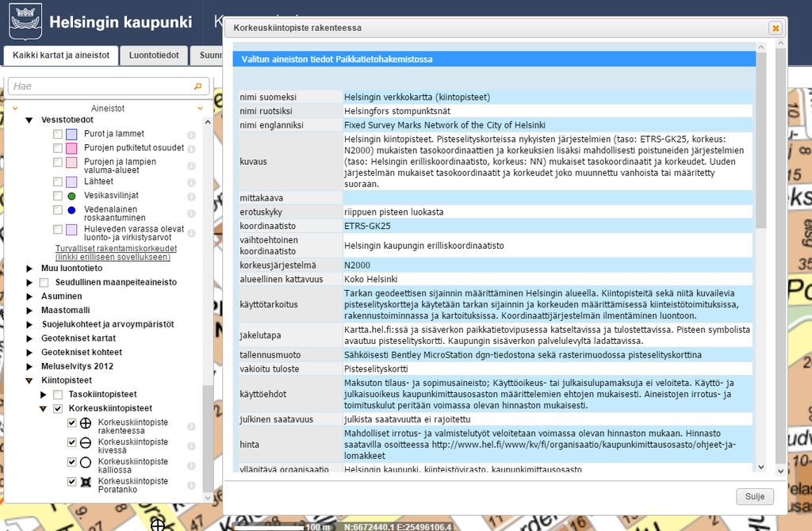This screenshot has height=531, width=812.
Task: Uncheck Korkeuskiintopiste kalliossa layer checkbox
Action: pyautogui.click(x=72, y=461)
